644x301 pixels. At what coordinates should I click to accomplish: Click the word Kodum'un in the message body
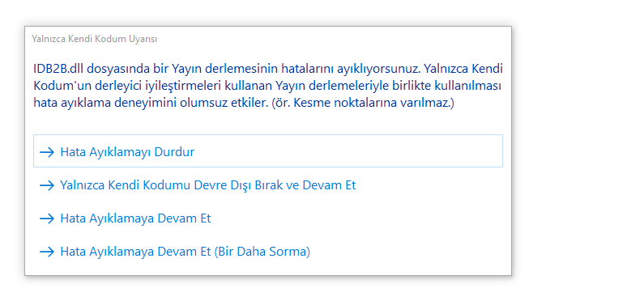pyautogui.click(x=56, y=86)
